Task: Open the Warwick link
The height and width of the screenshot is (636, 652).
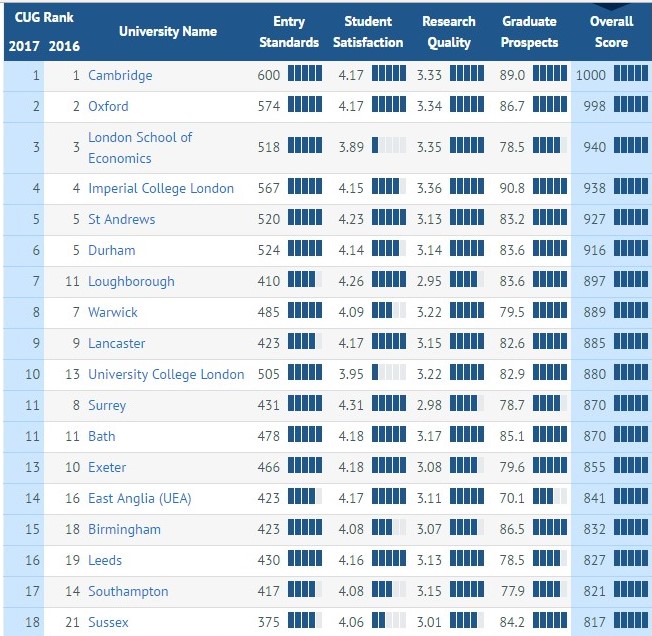Action: pyautogui.click(x=113, y=312)
